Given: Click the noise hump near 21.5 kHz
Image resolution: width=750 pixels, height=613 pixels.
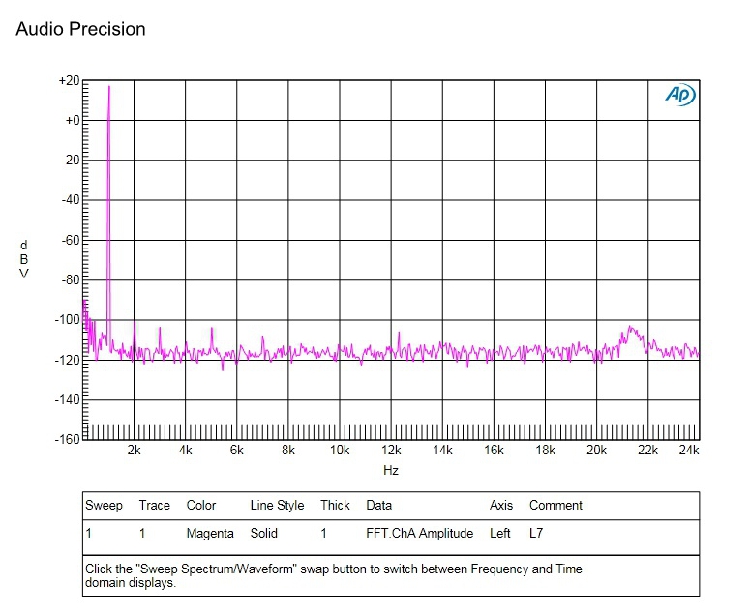Looking at the screenshot, I should click(x=633, y=337).
